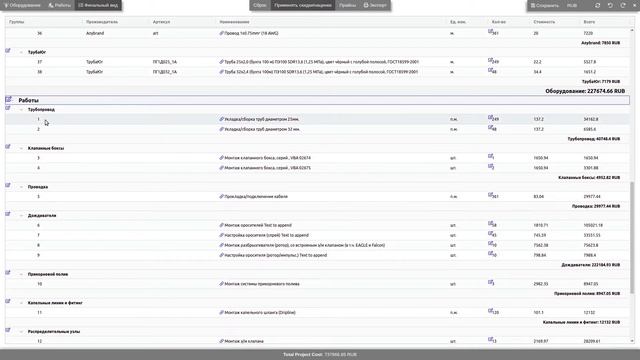Collapse the Проводка group
This screenshot has height=360, width=640.
pyautogui.click(x=21, y=187)
